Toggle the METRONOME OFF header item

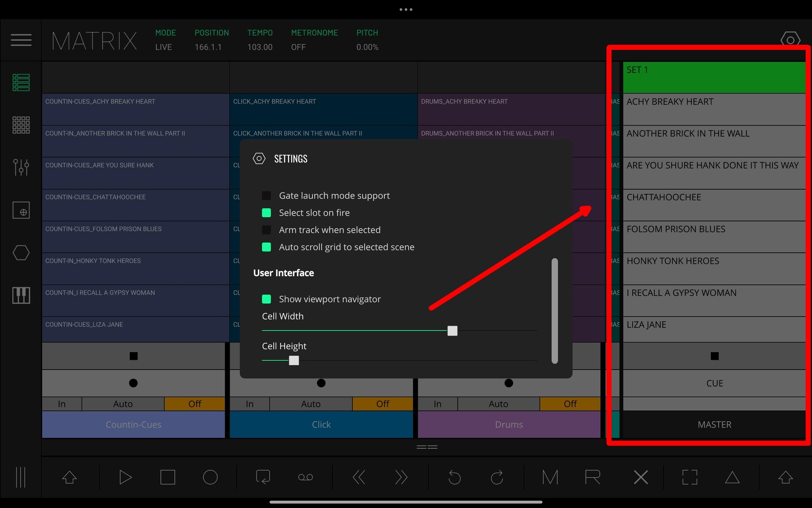point(314,40)
